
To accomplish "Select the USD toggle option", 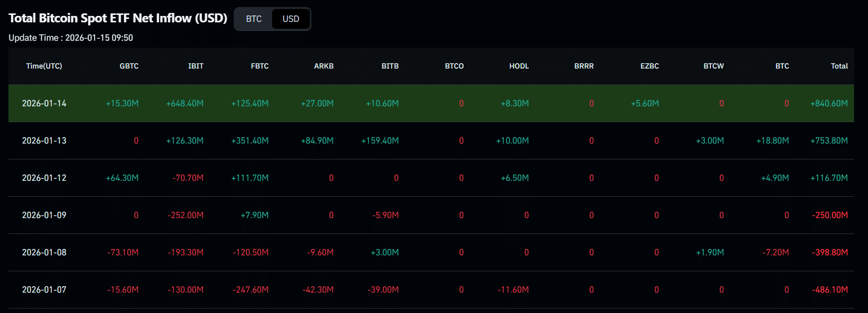I will [x=291, y=19].
